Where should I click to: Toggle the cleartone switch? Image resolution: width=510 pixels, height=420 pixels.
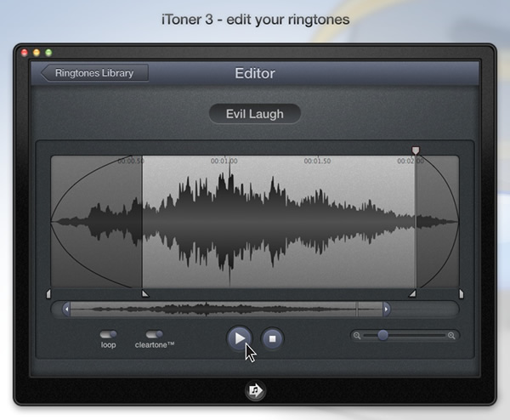pyautogui.click(x=154, y=334)
